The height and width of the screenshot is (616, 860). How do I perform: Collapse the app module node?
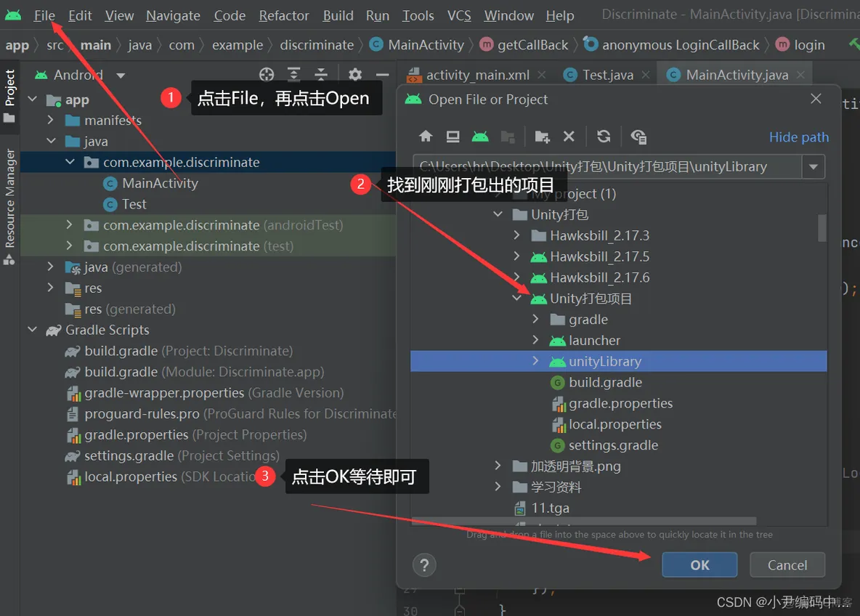coord(33,100)
